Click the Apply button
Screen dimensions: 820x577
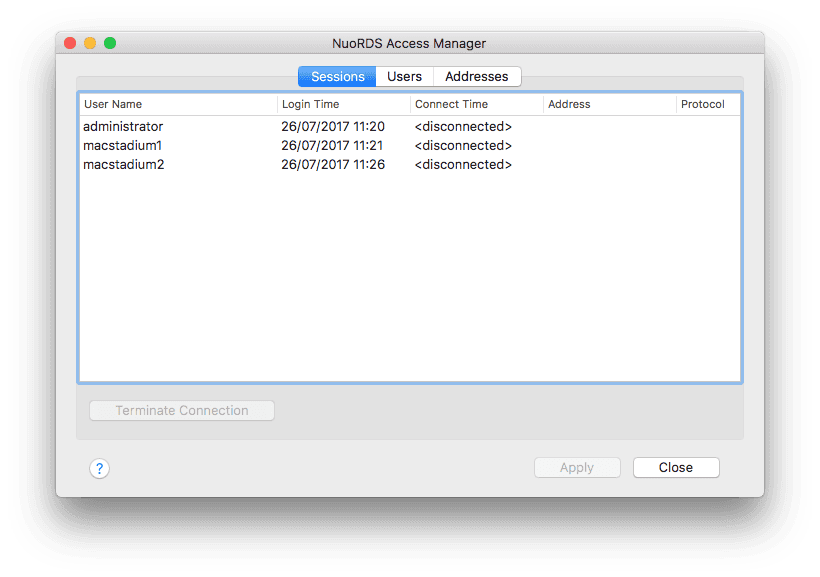pyautogui.click(x=577, y=467)
